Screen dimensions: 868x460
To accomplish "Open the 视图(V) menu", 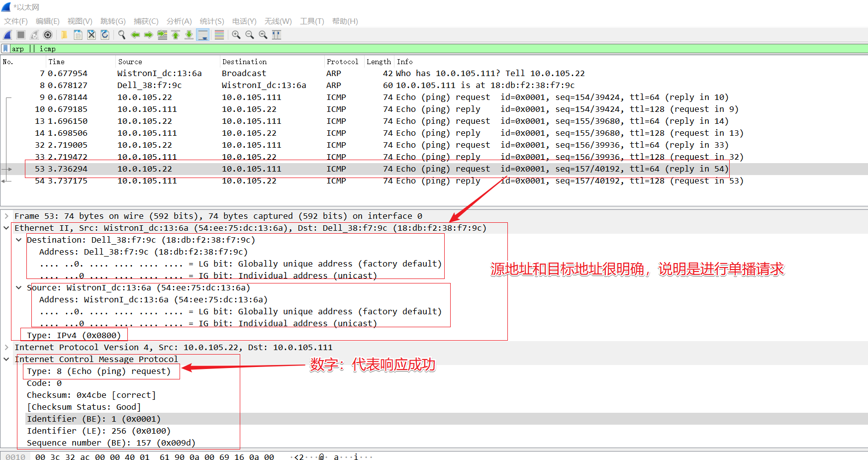I will click(80, 21).
